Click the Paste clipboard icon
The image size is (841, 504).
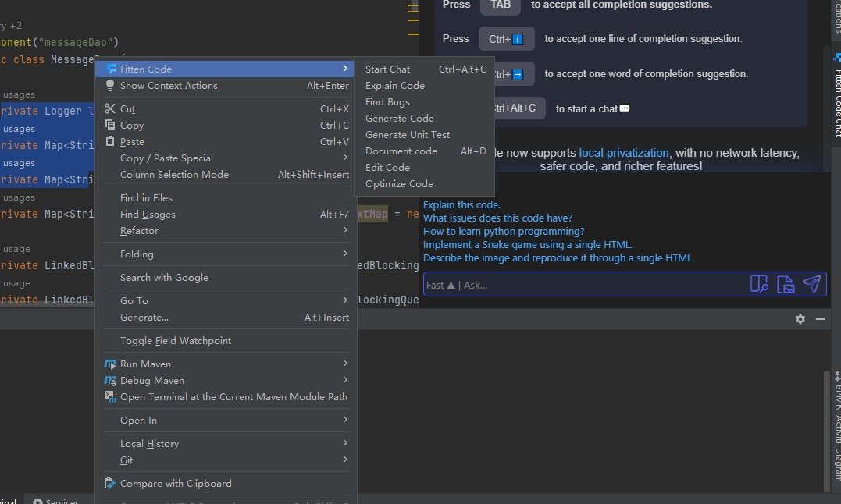pyautogui.click(x=110, y=141)
